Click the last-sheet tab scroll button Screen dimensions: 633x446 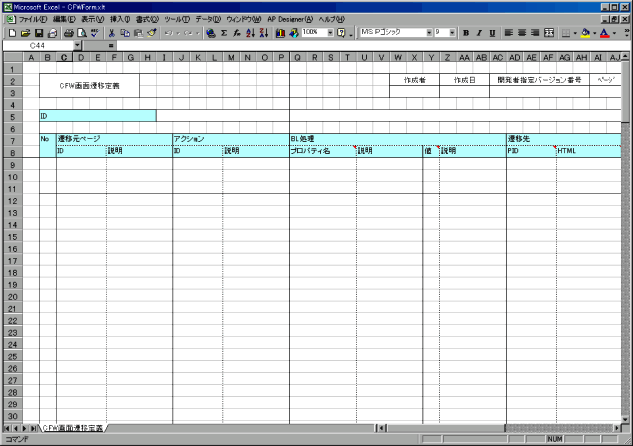[34, 428]
